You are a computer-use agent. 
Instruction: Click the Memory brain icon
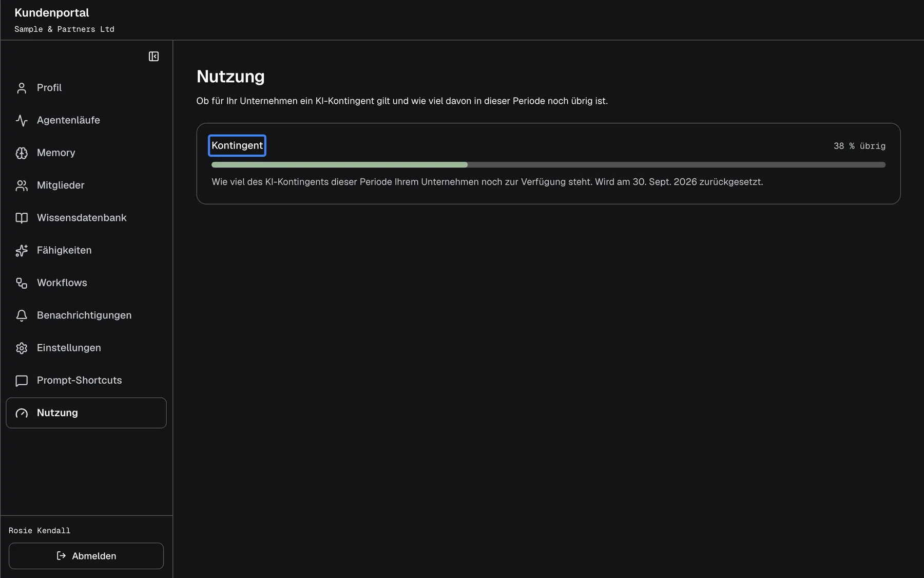coord(22,153)
